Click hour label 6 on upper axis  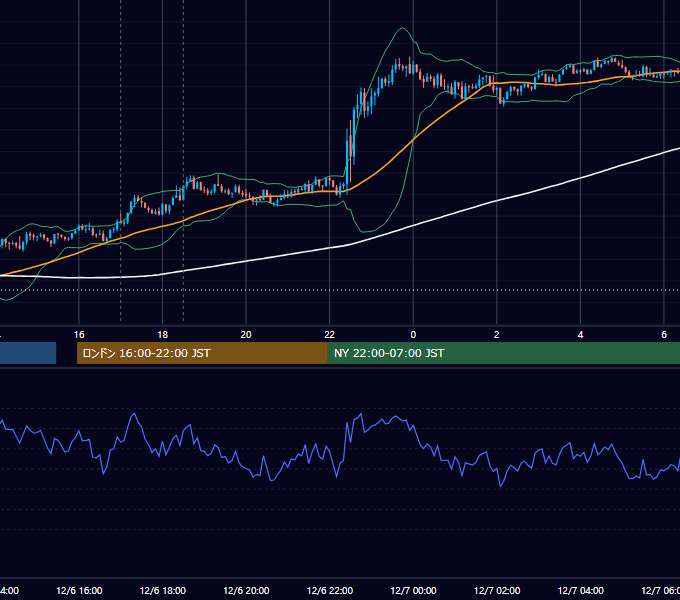point(664,335)
